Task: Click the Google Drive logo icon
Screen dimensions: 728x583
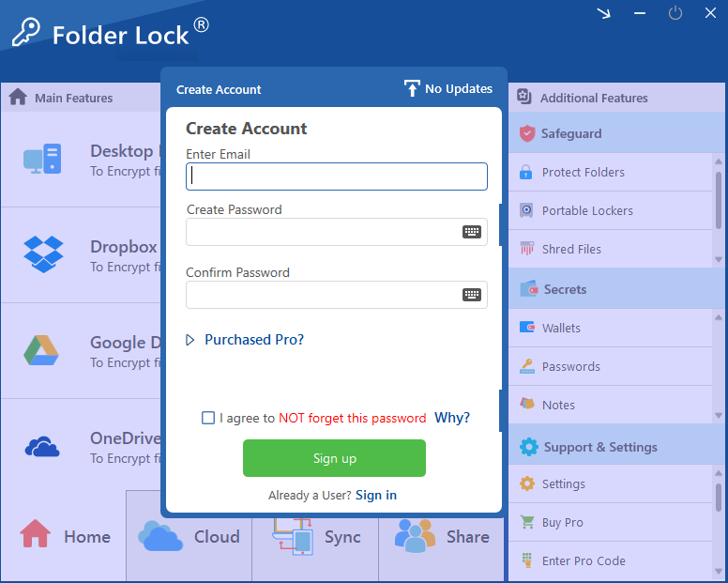Action: (x=41, y=350)
